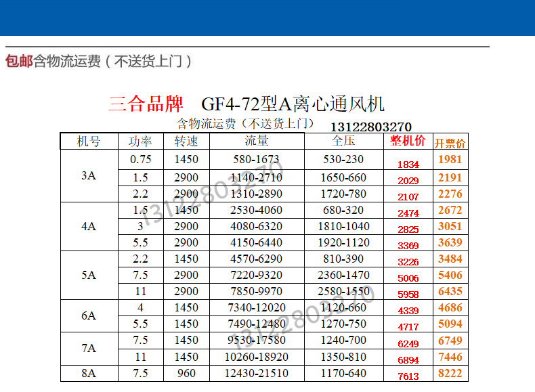The width and height of the screenshot is (535, 392).
Task: Click the price 2029
Action: pos(408,181)
